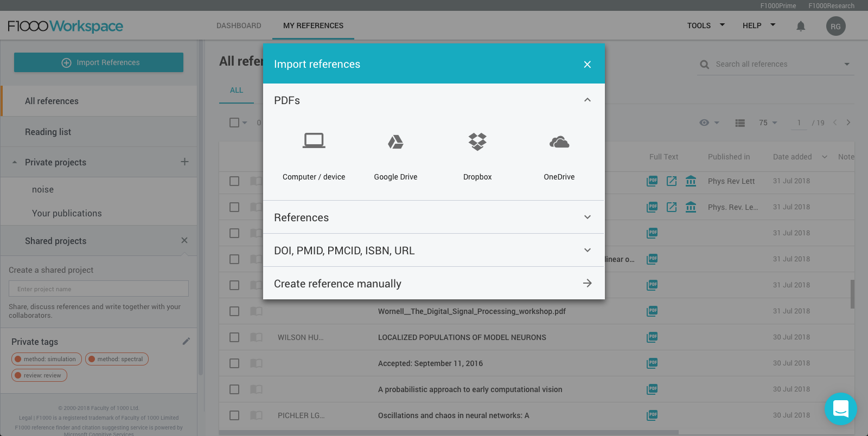Open F1000Research link
This screenshot has width=868, height=436.
point(831,5)
